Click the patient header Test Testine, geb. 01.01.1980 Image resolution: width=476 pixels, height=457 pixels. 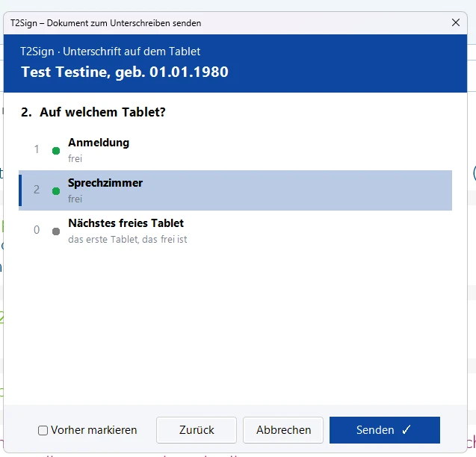pyautogui.click(x=125, y=72)
